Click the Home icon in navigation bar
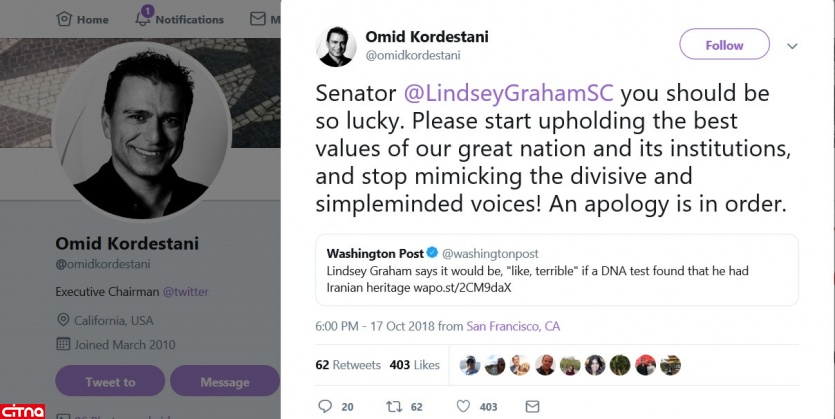The width and height of the screenshot is (835, 419). pyautogui.click(x=65, y=19)
